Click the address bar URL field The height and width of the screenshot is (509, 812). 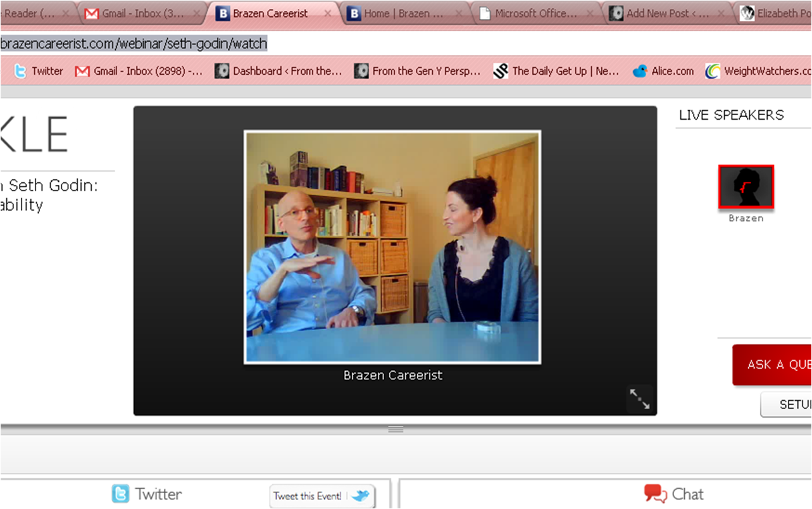tap(405, 44)
